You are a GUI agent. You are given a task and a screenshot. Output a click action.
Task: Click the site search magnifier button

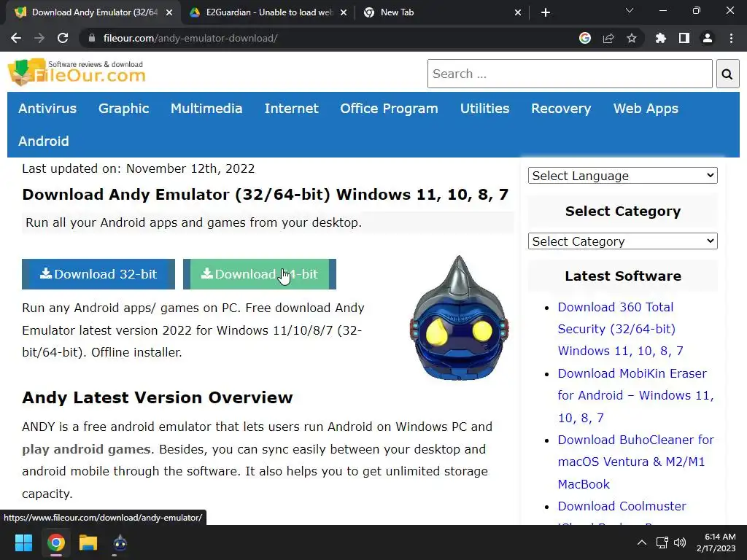coord(727,74)
